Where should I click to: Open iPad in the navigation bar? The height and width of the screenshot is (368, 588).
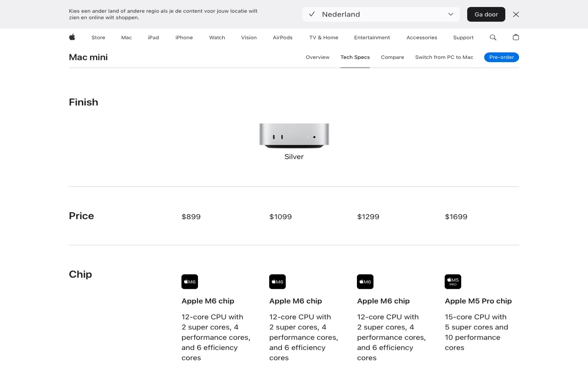click(x=153, y=38)
